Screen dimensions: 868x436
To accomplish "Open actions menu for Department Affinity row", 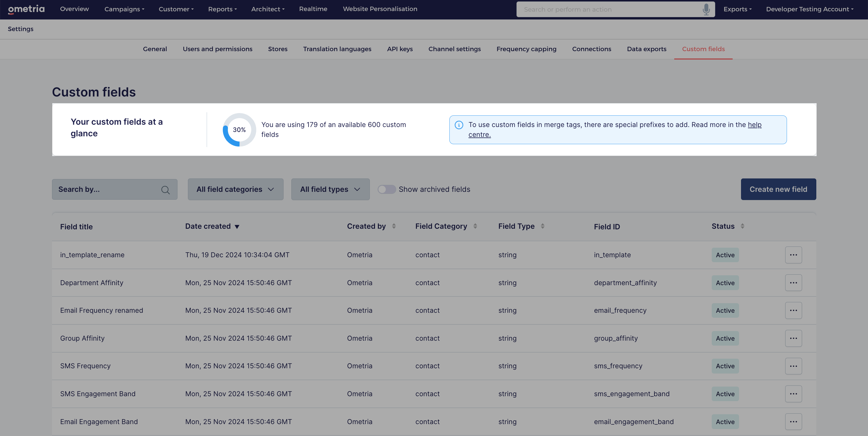I will [x=793, y=283].
